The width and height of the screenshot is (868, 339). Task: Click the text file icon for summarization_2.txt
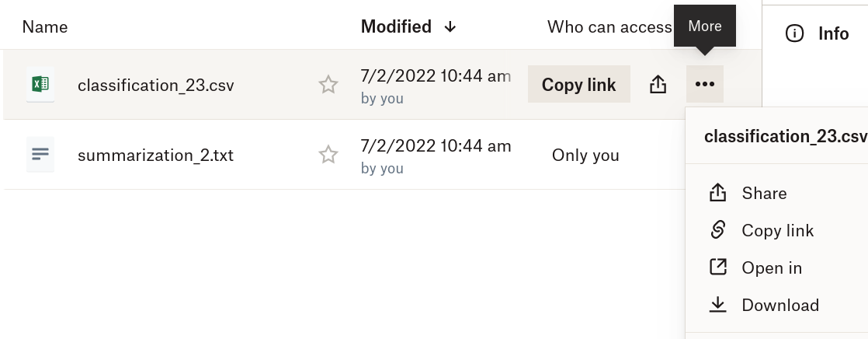point(40,155)
